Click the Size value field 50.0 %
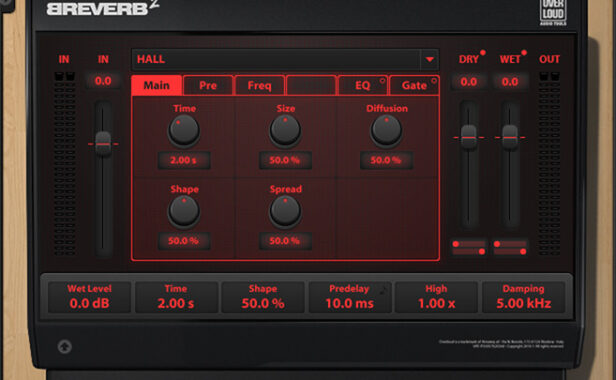This screenshot has height=380, width=616. 285,160
